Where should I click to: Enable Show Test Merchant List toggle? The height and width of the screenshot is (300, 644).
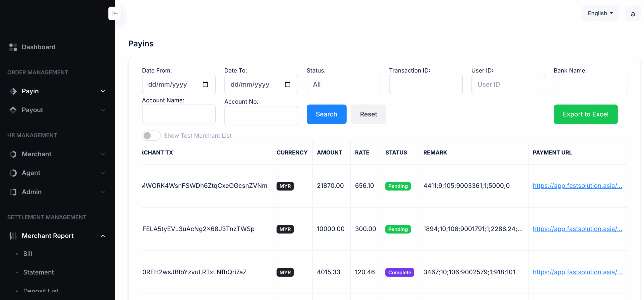click(x=151, y=136)
